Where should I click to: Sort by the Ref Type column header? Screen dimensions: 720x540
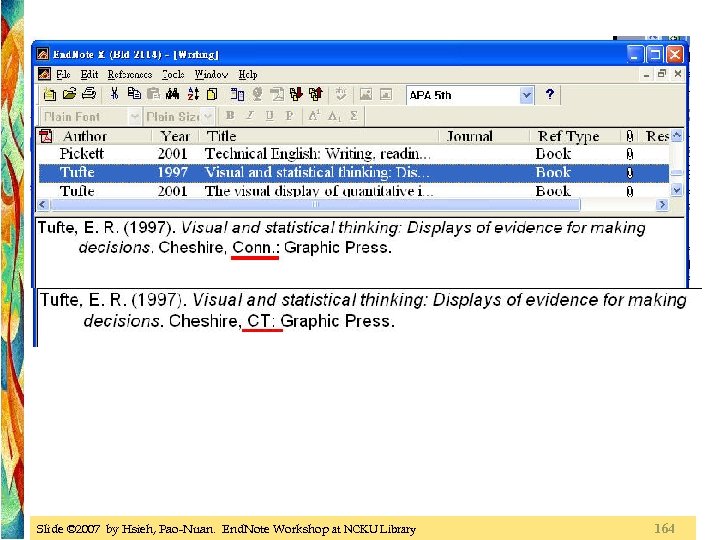point(574,136)
